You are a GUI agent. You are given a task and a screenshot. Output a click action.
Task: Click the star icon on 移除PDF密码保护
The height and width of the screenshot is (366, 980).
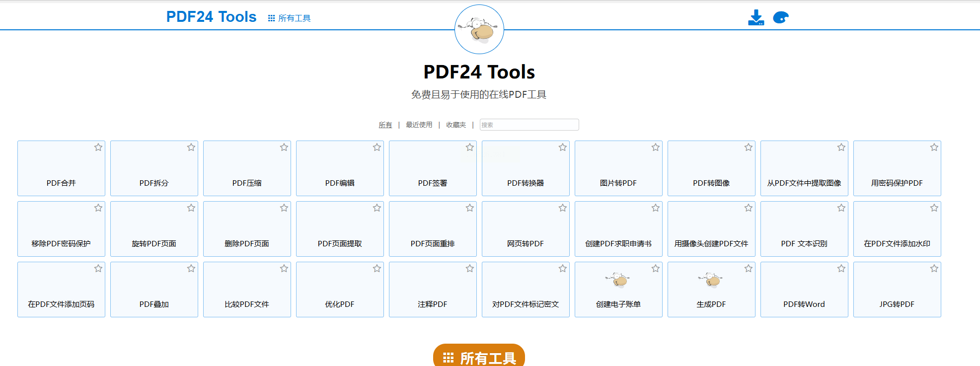coord(98,208)
